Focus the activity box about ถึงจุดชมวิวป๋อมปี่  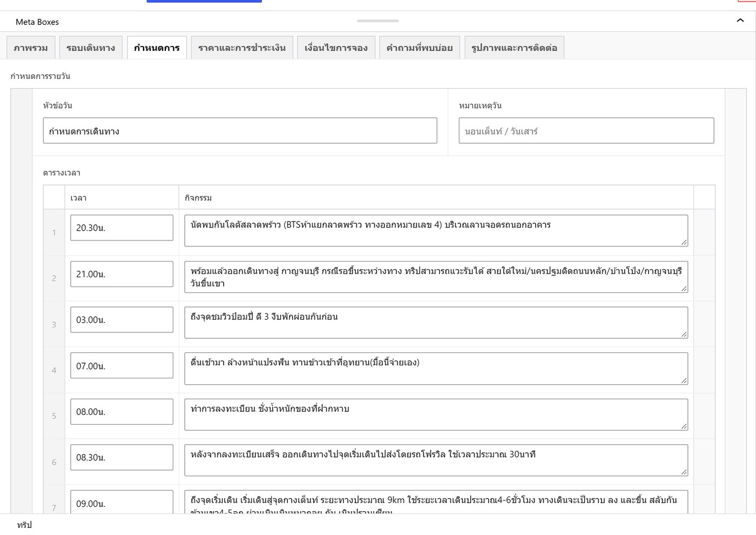point(436,323)
